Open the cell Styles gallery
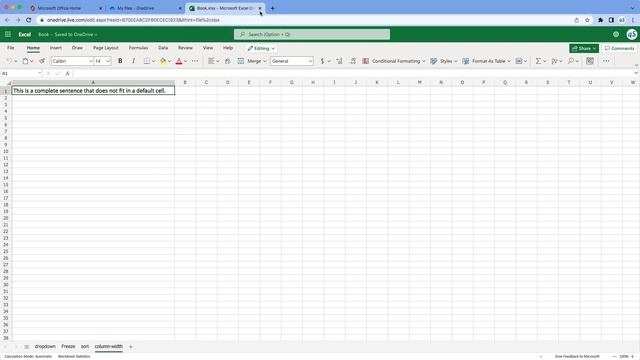 click(444, 61)
